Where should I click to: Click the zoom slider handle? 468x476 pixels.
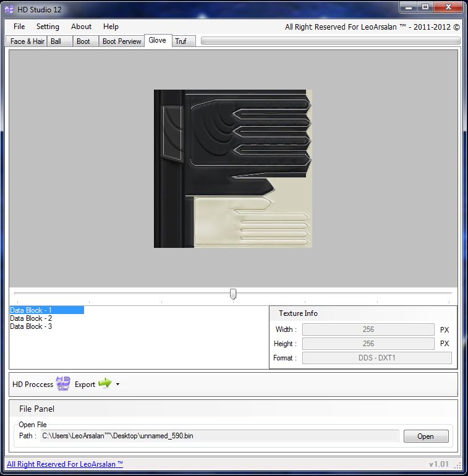[233, 294]
